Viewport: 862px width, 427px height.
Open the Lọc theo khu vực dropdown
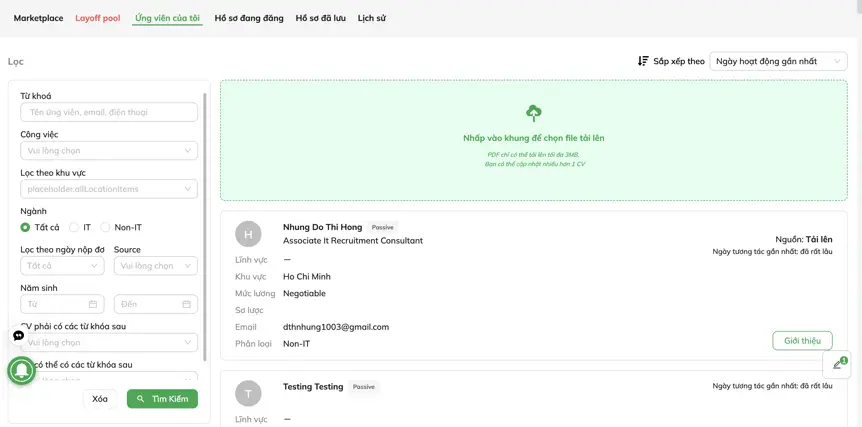pyautogui.click(x=109, y=189)
